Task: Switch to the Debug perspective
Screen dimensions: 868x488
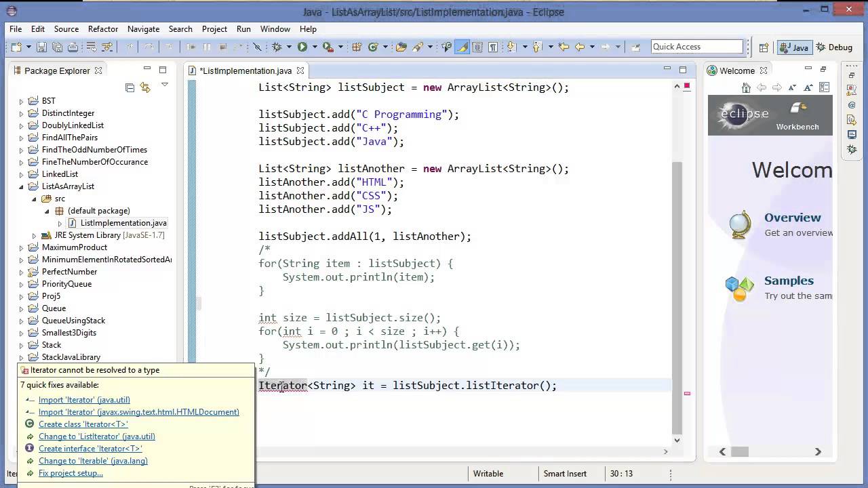Action: [834, 47]
